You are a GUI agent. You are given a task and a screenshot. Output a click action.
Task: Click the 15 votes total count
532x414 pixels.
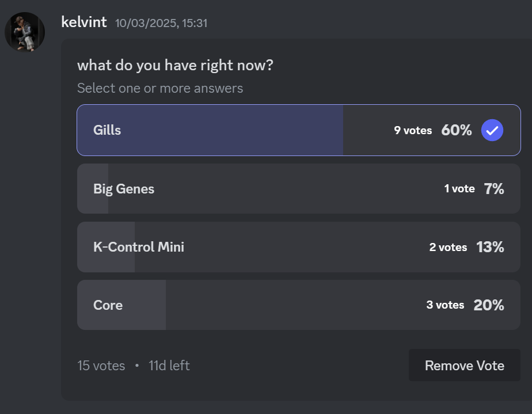point(101,366)
